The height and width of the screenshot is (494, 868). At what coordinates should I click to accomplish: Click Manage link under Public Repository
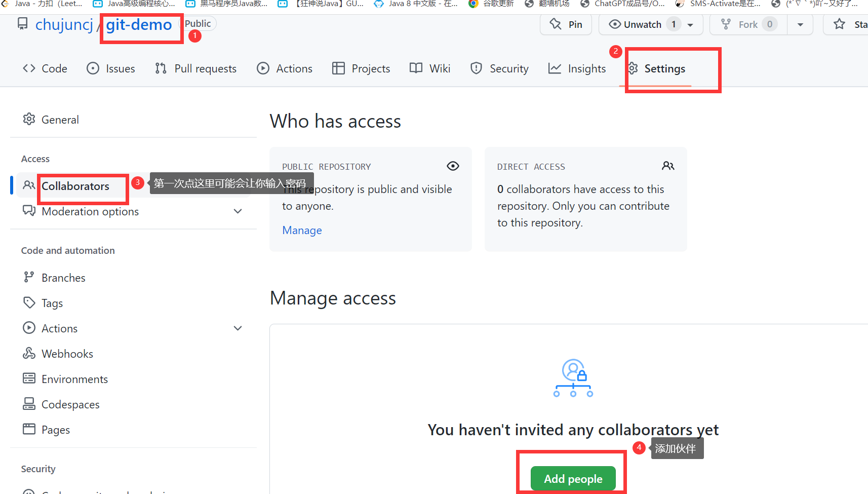click(302, 231)
